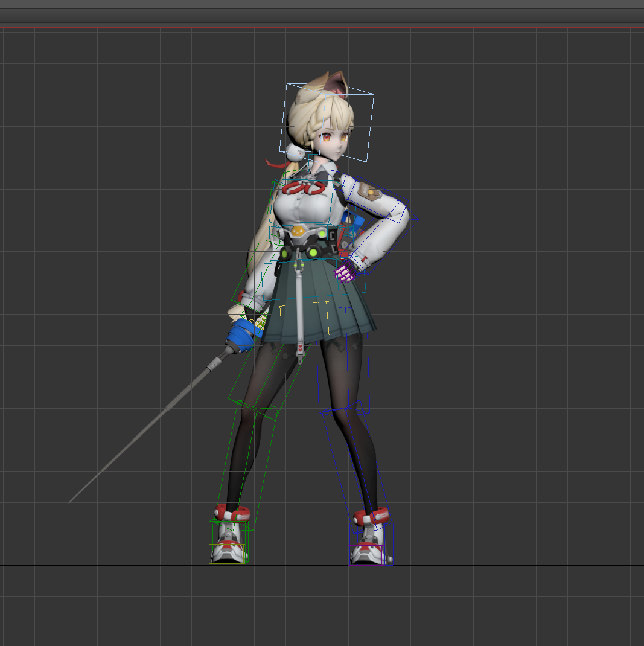Select the teal pelvis bone box
Viewport: 644px width, 646px height.
[313, 280]
